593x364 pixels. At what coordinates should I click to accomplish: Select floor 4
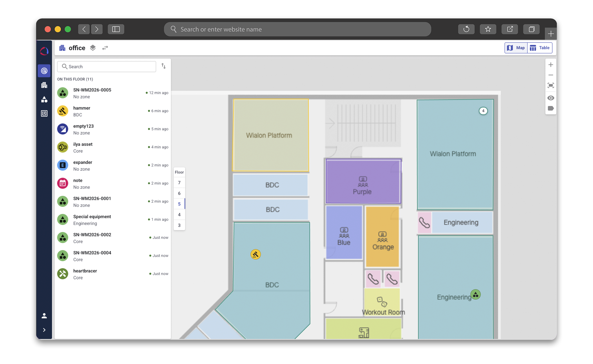(x=179, y=215)
